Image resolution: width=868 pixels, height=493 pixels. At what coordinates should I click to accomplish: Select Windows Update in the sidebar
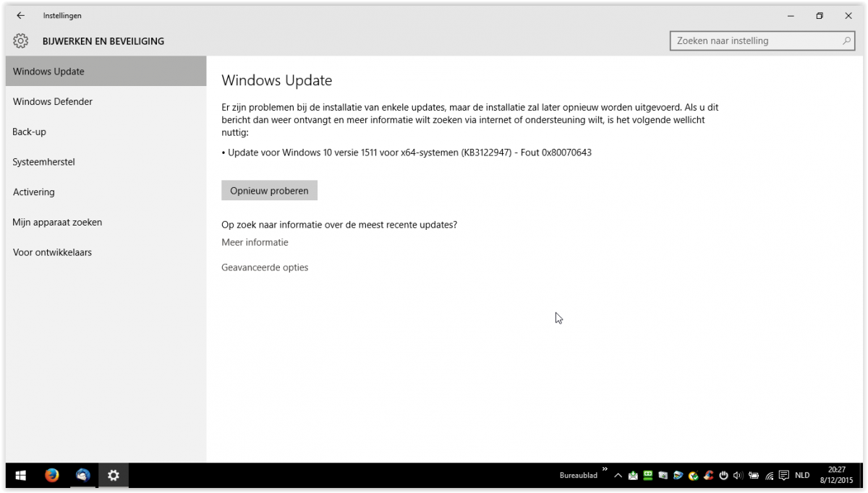click(106, 72)
